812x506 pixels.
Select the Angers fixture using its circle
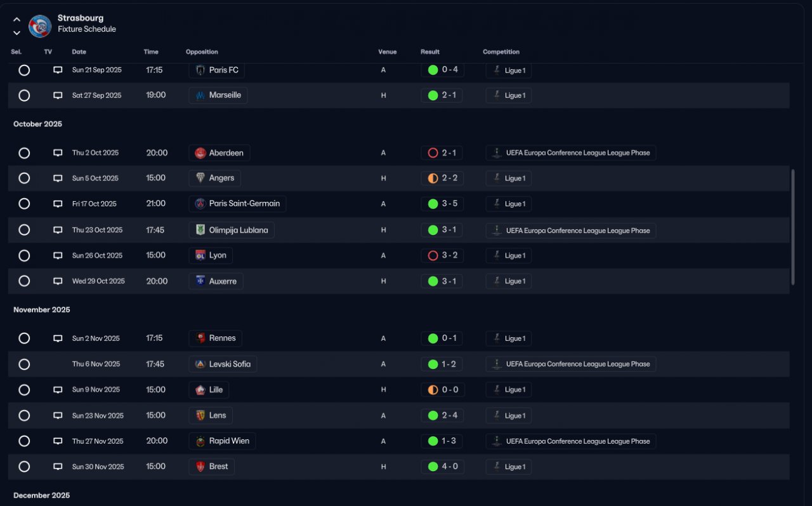pyautogui.click(x=24, y=178)
